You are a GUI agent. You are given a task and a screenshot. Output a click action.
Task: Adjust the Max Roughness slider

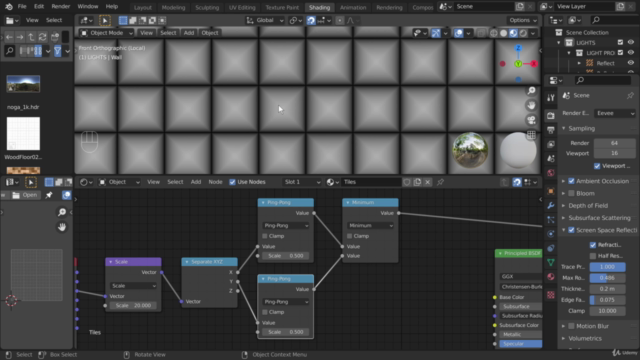click(607, 278)
